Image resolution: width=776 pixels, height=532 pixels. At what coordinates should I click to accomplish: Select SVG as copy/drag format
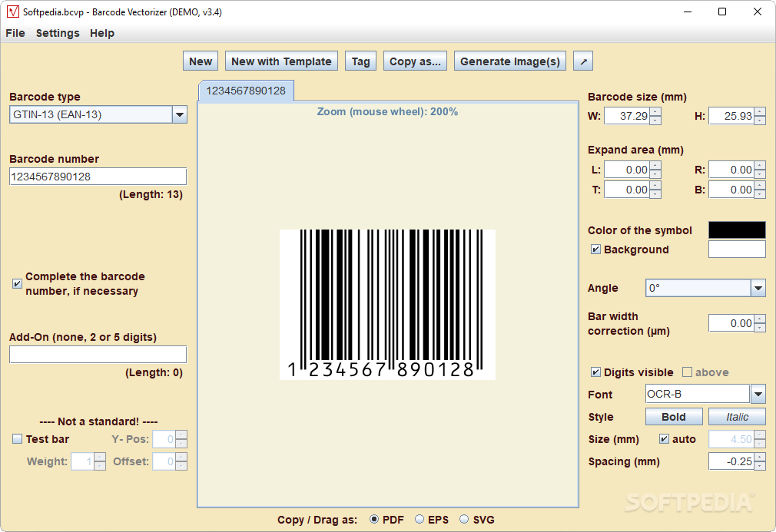(x=464, y=519)
